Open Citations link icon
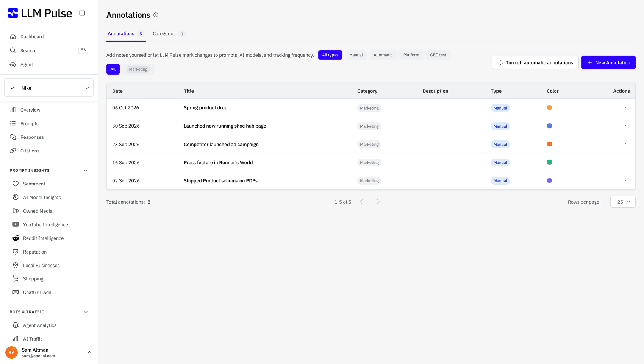Viewport: 644px width, 364px height. 13,151
